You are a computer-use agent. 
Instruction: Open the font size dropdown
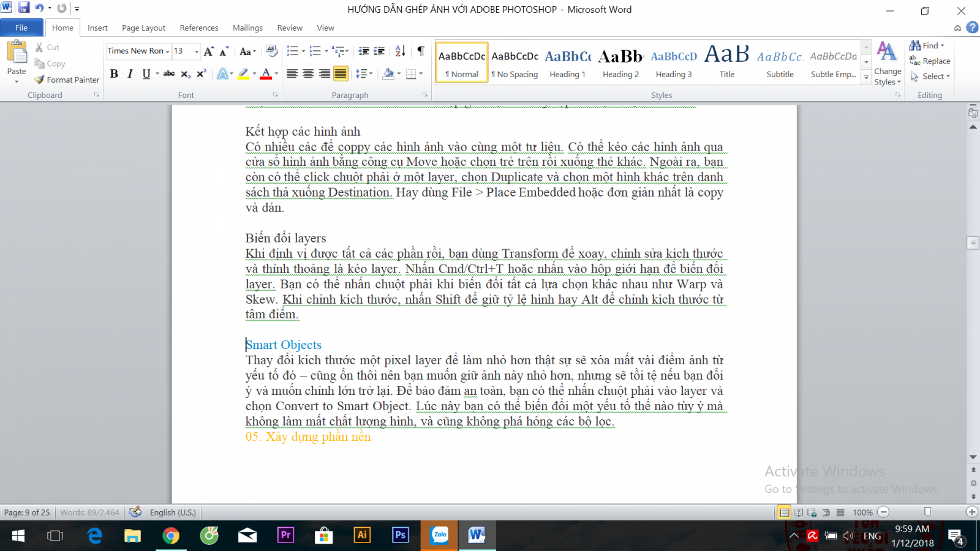[197, 51]
